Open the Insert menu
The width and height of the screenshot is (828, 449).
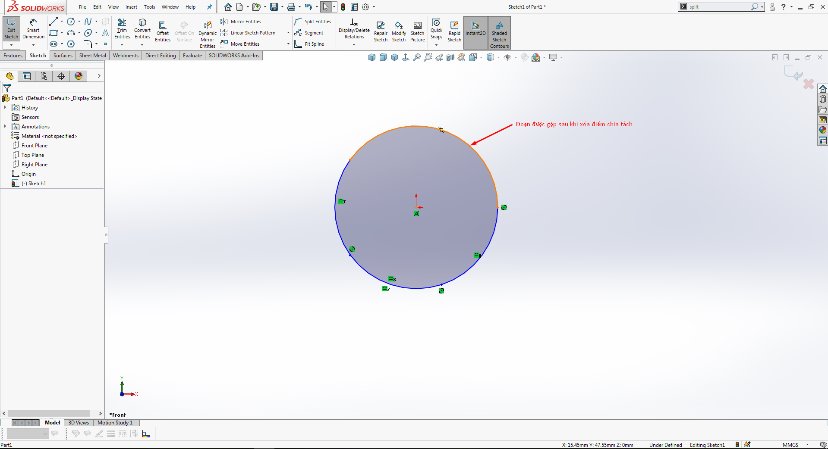point(129,7)
